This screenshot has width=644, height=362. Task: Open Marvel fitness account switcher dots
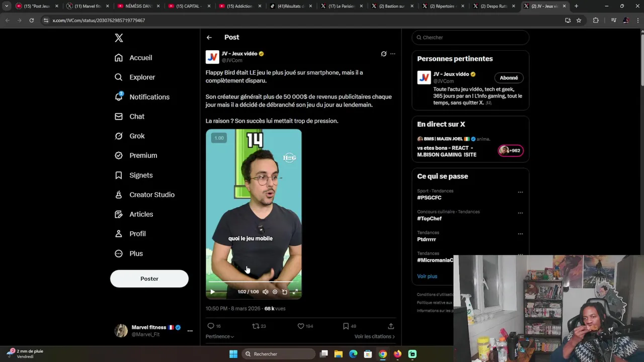click(190, 331)
